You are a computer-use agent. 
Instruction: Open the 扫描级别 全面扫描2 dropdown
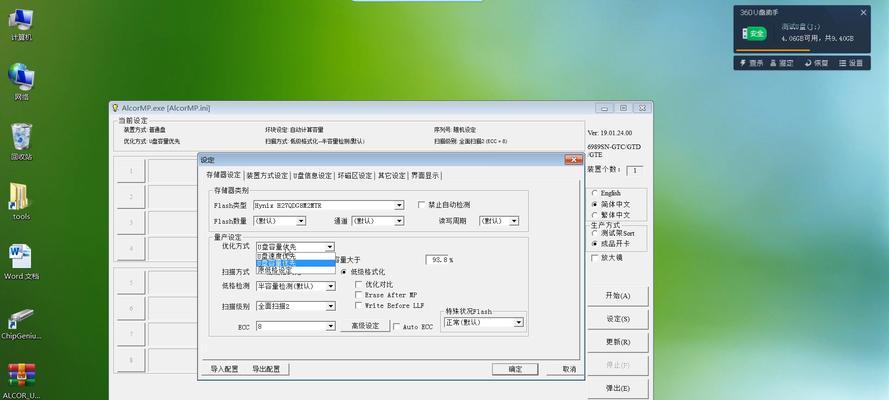pyautogui.click(x=331, y=307)
